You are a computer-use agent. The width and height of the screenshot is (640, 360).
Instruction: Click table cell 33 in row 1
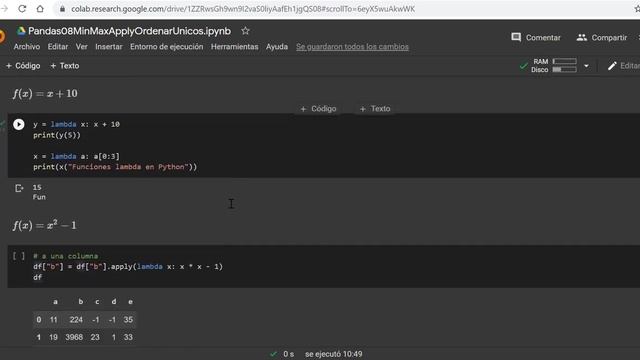128,337
